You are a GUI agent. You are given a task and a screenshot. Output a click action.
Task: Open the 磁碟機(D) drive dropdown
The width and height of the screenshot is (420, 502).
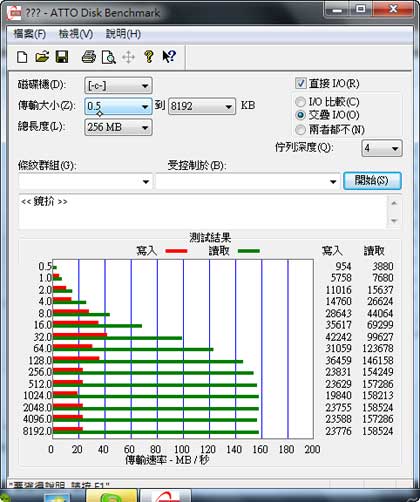click(x=118, y=86)
